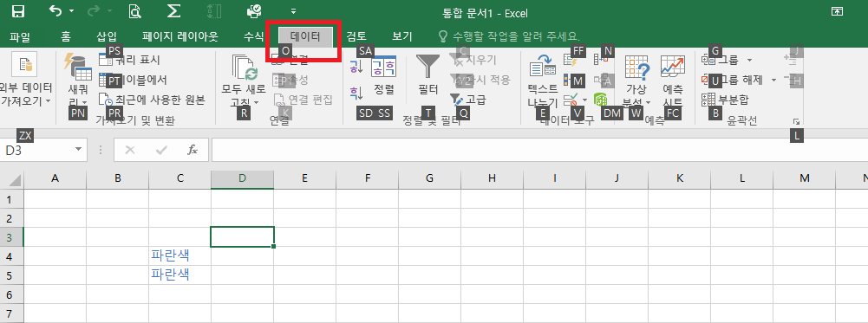This screenshot has height=323, width=868.
Task: Click the AutoSum sigma icon
Action: (173, 11)
